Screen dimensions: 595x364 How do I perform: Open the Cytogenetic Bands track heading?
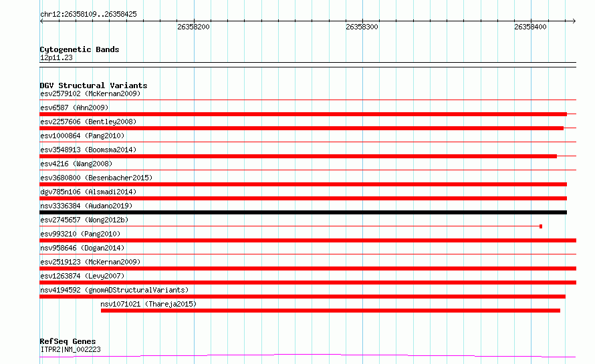[x=80, y=49]
